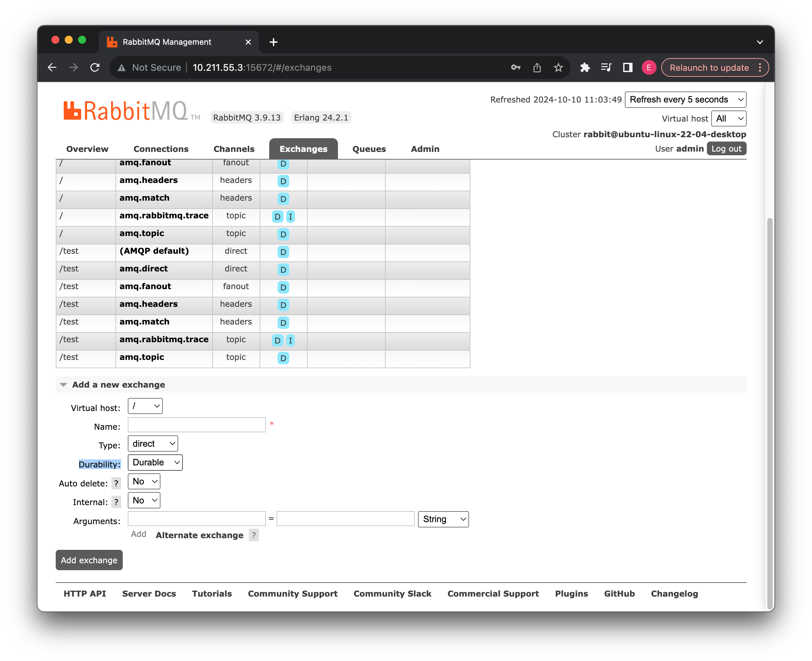The image size is (812, 661).
Task: Switch to the Queues tab
Action: click(369, 149)
